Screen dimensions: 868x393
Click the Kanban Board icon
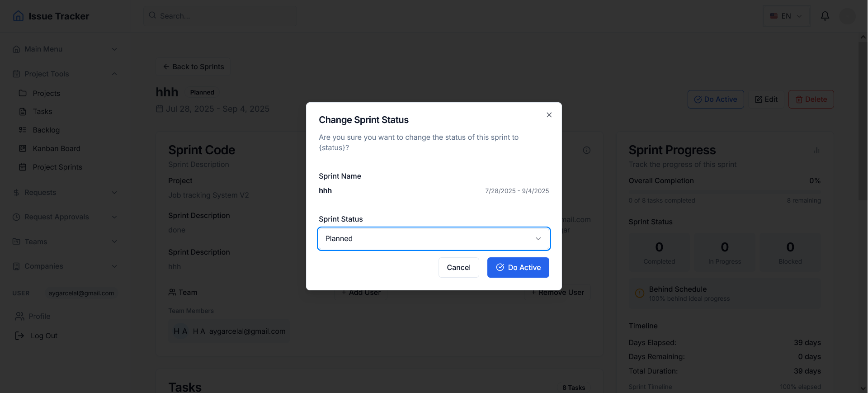23,148
